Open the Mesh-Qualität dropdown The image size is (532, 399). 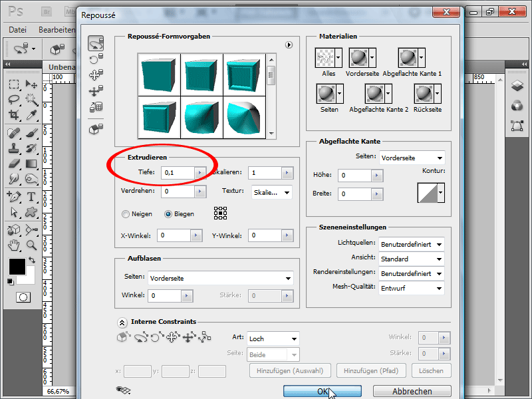412,288
